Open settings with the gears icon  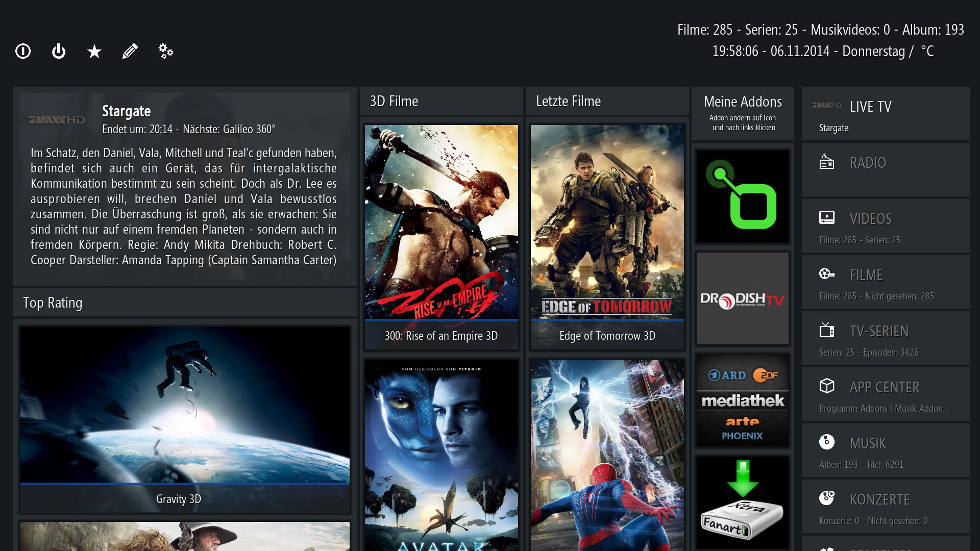(166, 51)
